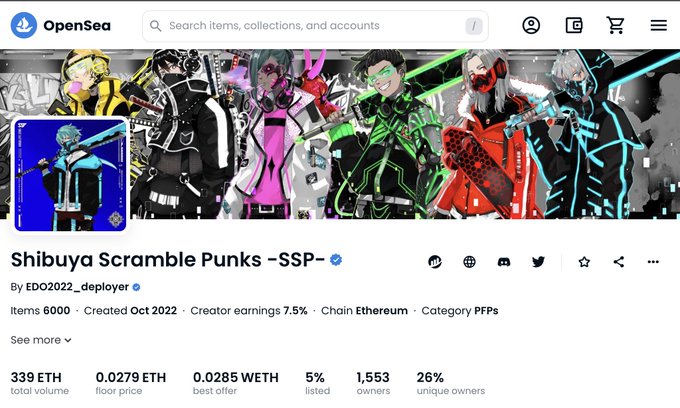Click the 1,553 owners stat
This screenshot has width=680, height=408.
[x=373, y=383]
